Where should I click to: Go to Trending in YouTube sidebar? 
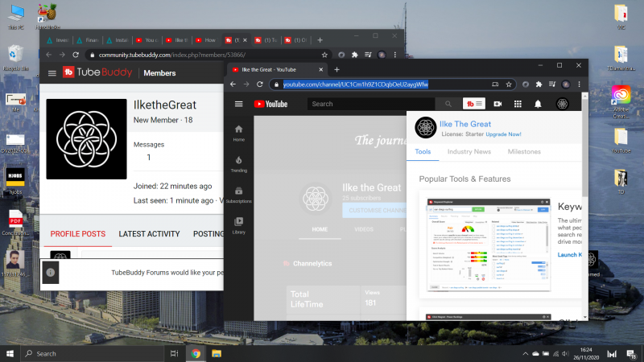pyautogui.click(x=238, y=163)
